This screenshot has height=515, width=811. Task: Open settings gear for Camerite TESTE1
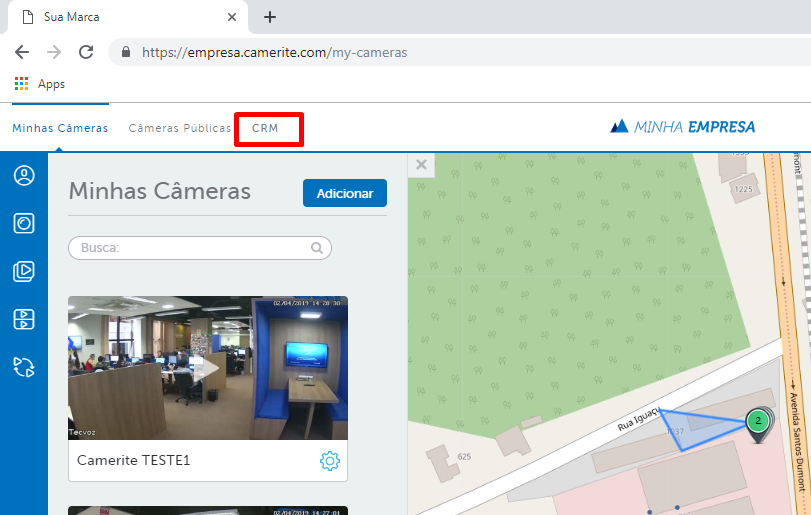pos(329,461)
